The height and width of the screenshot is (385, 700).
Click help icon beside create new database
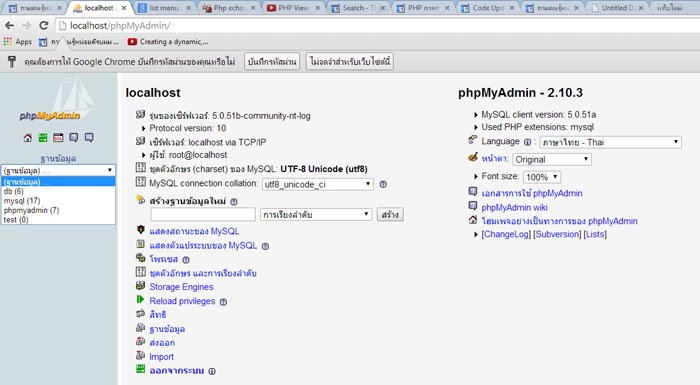click(233, 201)
